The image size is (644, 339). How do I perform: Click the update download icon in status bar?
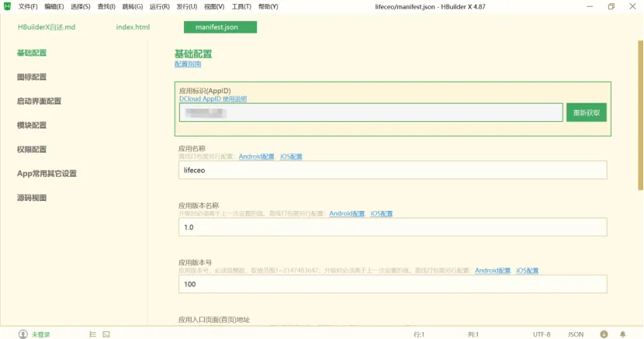click(x=604, y=334)
